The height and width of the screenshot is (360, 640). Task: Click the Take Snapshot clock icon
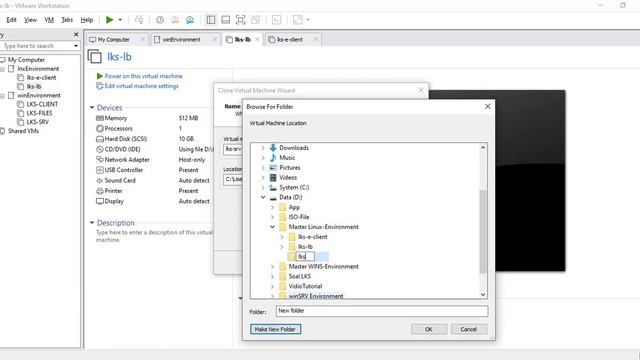pos(160,20)
